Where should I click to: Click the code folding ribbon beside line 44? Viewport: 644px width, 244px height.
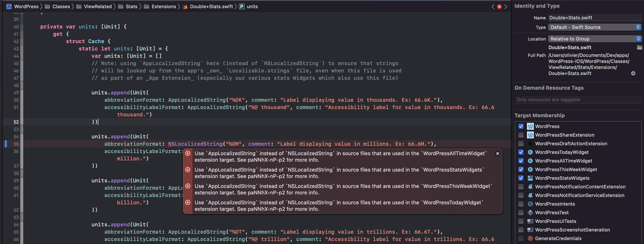tap(22, 56)
